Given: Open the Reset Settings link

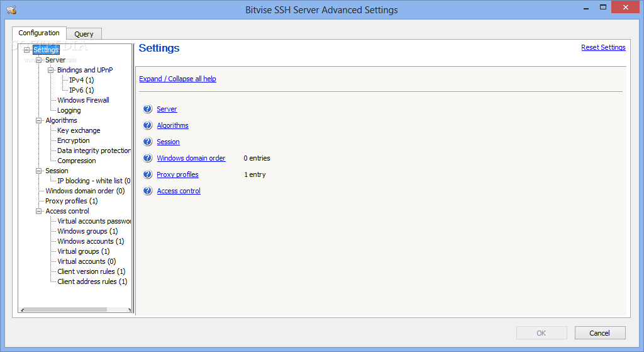Looking at the screenshot, I should click(x=603, y=47).
